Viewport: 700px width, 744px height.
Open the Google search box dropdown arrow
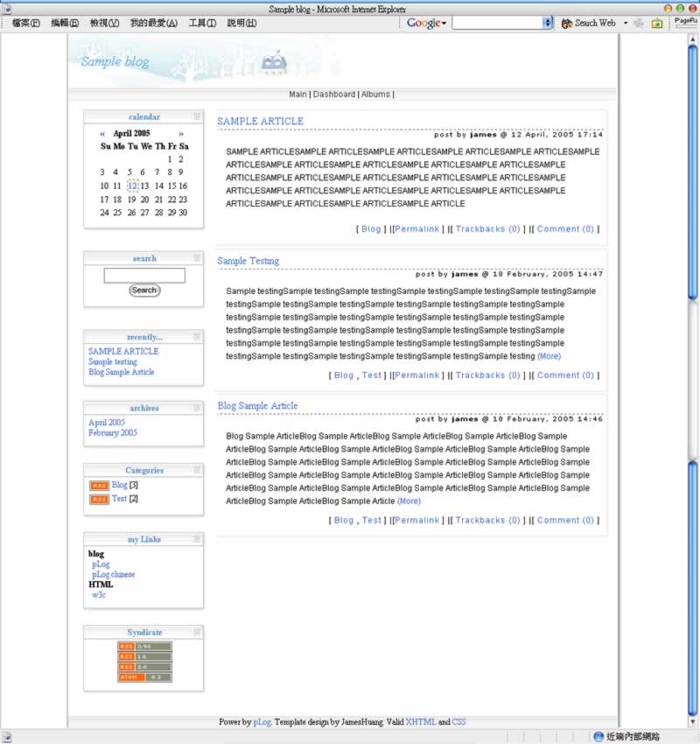tap(548, 23)
